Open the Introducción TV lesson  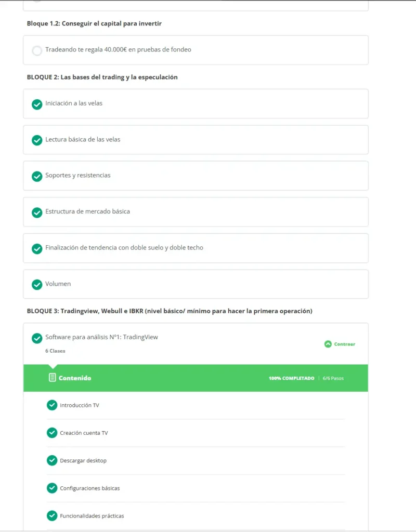pyautogui.click(x=80, y=405)
